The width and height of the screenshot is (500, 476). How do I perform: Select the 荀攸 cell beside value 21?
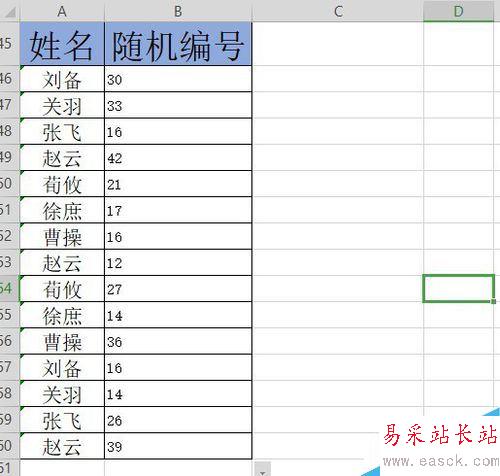click(x=62, y=184)
